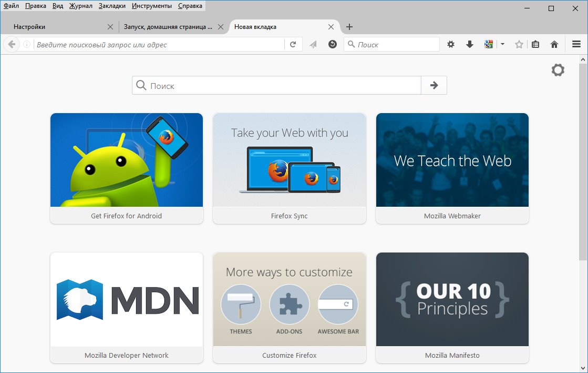
Task: Click the paper plane send icon
Action: click(313, 44)
